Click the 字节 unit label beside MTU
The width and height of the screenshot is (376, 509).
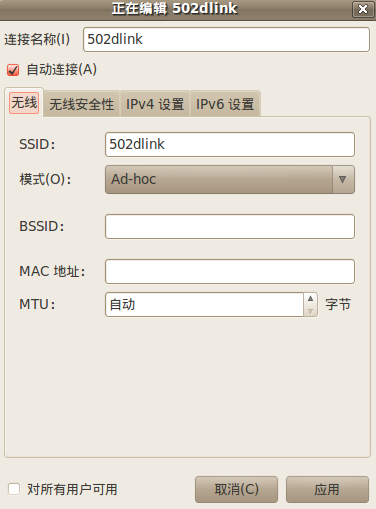338,305
